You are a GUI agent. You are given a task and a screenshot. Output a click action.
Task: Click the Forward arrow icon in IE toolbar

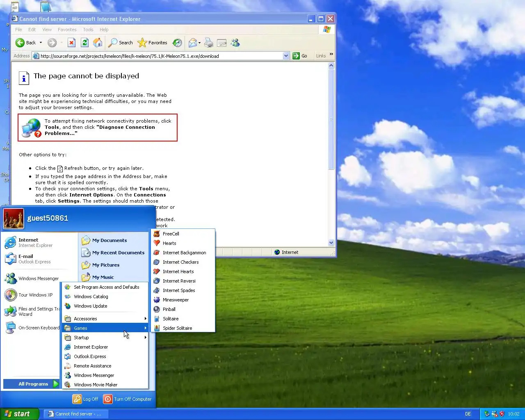tap(52, 43)
